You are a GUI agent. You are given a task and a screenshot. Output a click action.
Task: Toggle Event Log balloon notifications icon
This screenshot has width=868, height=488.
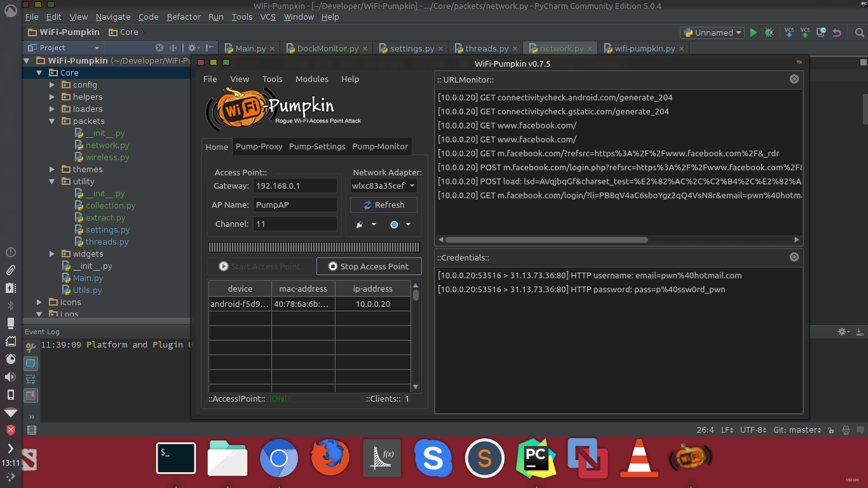(x=31, y=363)
